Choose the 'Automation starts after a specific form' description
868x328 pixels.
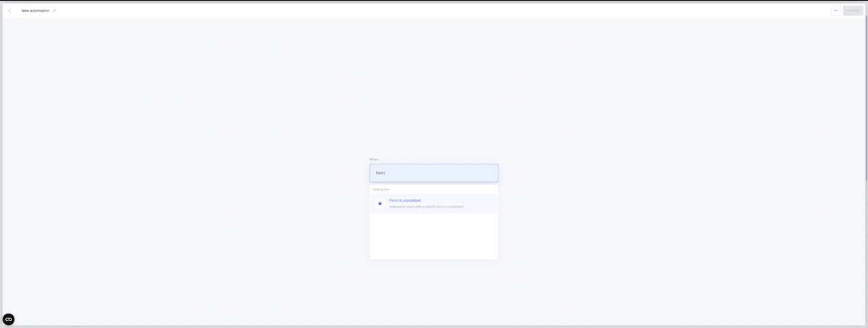[x=427, y=206]
